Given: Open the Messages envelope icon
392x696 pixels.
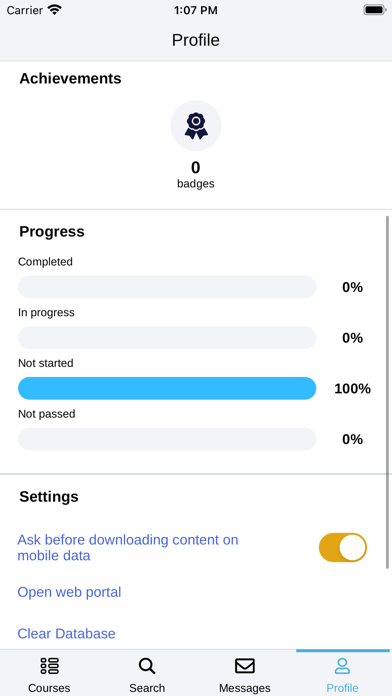Looking at the screenshot, I should pos(245,666).
